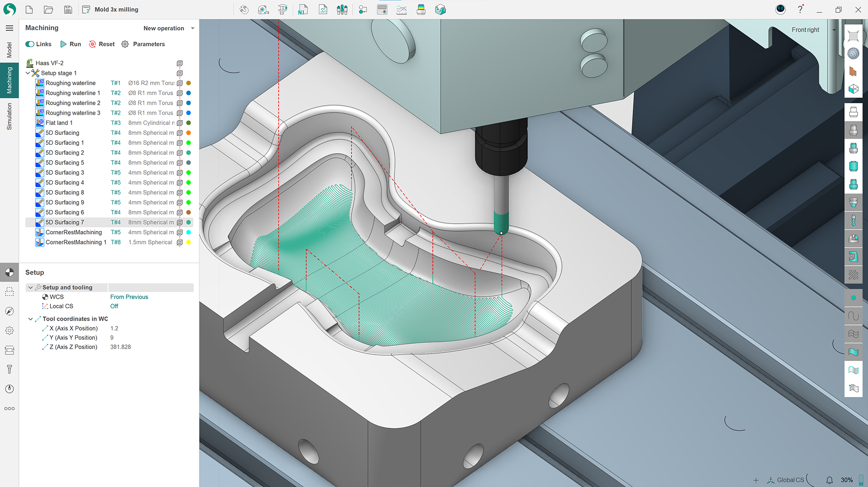Collapse the Setup and tooling section
This screenshot has width=868, height=487.
coord(31,287)
